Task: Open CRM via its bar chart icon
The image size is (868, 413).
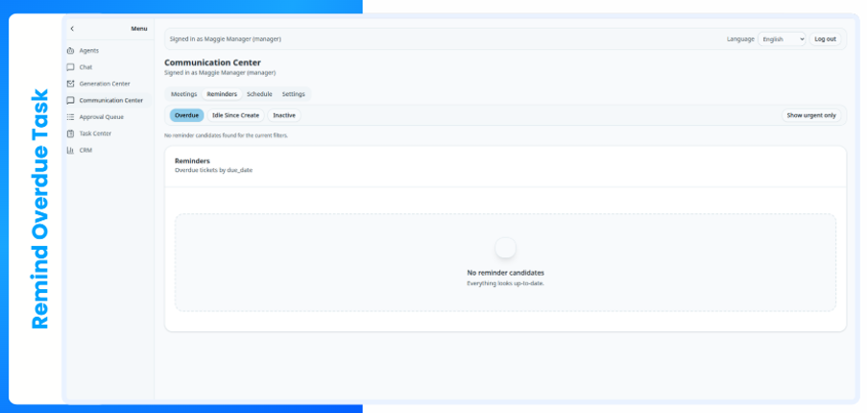Action: (70, 150)
